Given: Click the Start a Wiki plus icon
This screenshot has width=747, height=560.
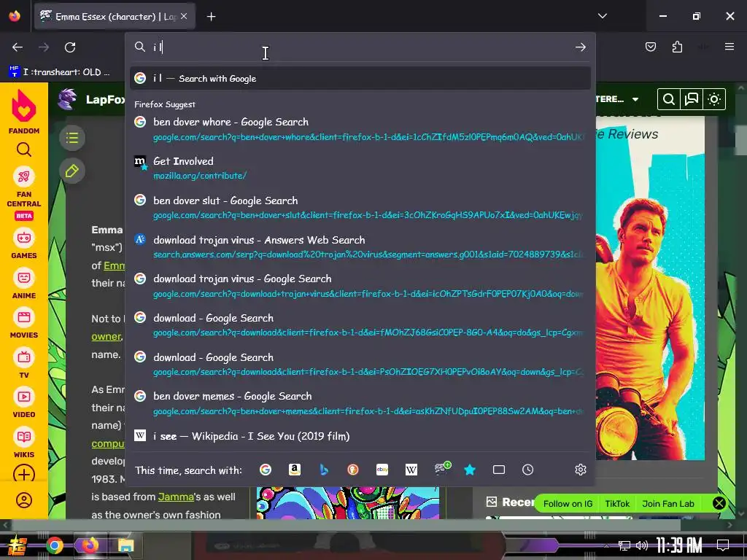Looking at the screenshot, I should [x=24, y=474].
